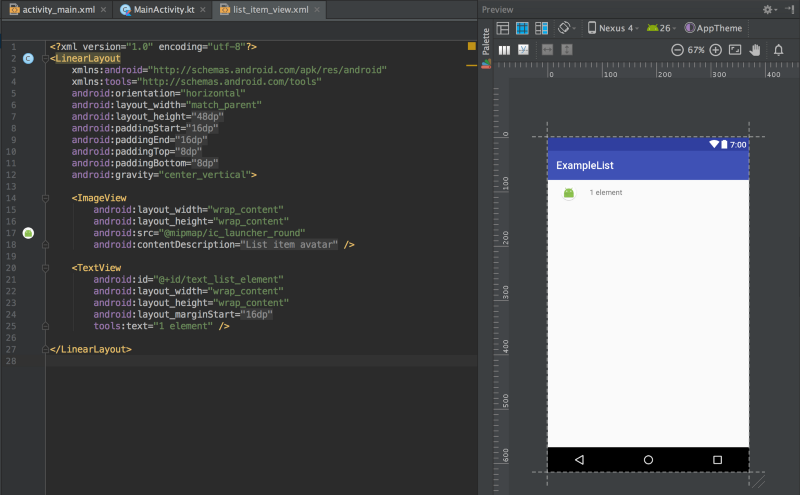Click the fold end marker on line 18

click(45, 245)
